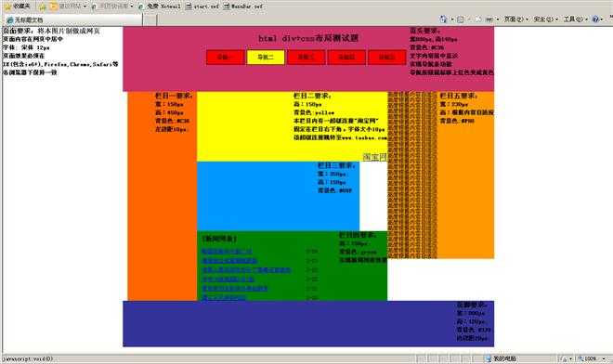
Task: Open the 网页快讯库 web slice gallery
Action: click(110, 6)
